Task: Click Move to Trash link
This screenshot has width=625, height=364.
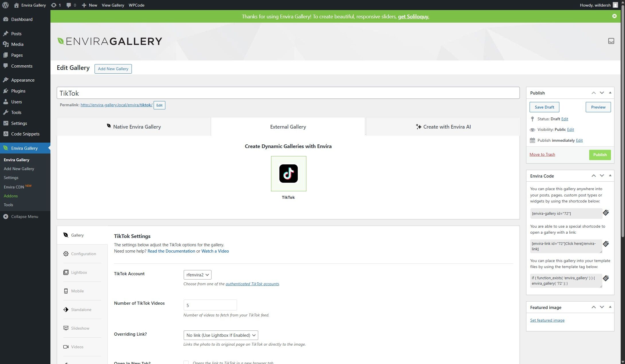Action: (542, 154)
